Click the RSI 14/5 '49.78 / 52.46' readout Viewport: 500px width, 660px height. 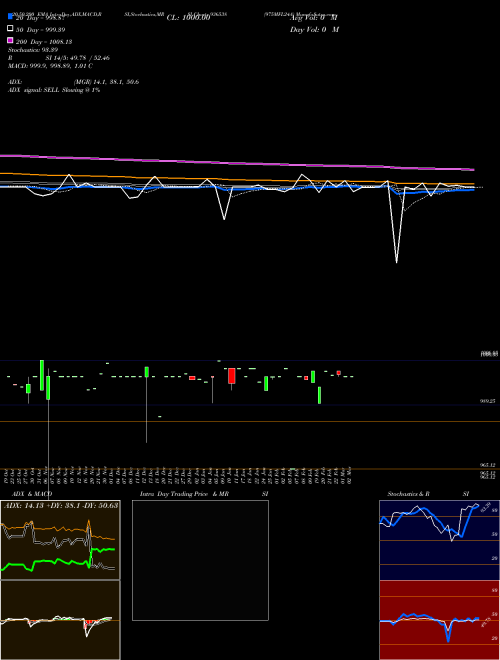point(88,58)
